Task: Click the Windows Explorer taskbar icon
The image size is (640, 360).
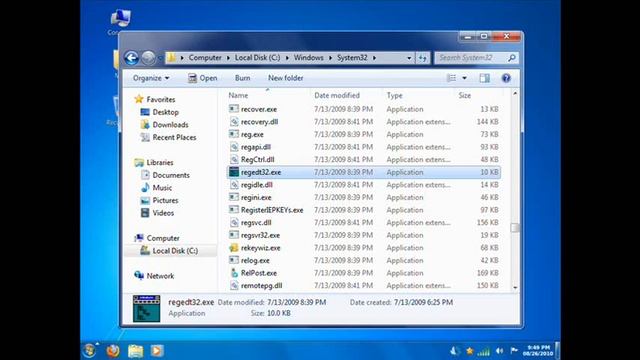Action: (x=136, y=351)
